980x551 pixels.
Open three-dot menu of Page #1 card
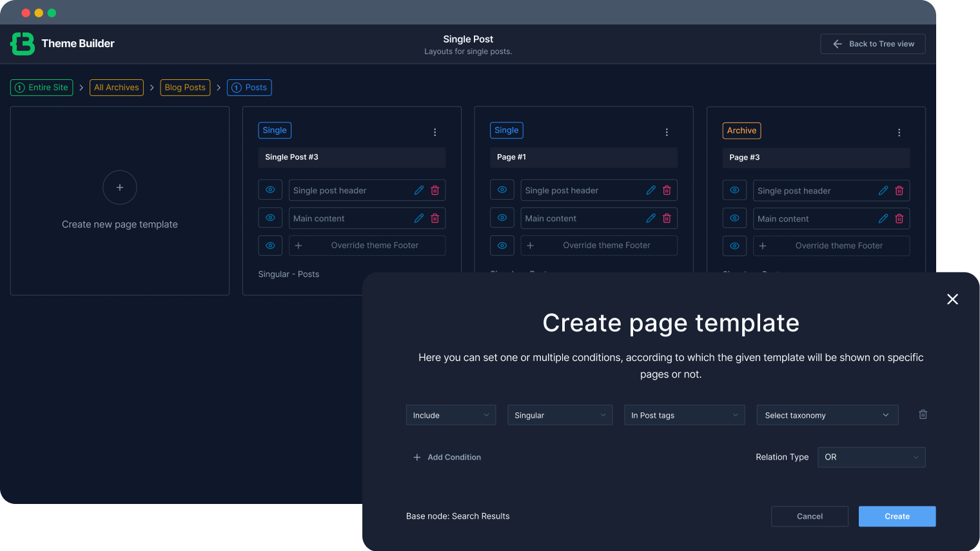coord(667,132)
